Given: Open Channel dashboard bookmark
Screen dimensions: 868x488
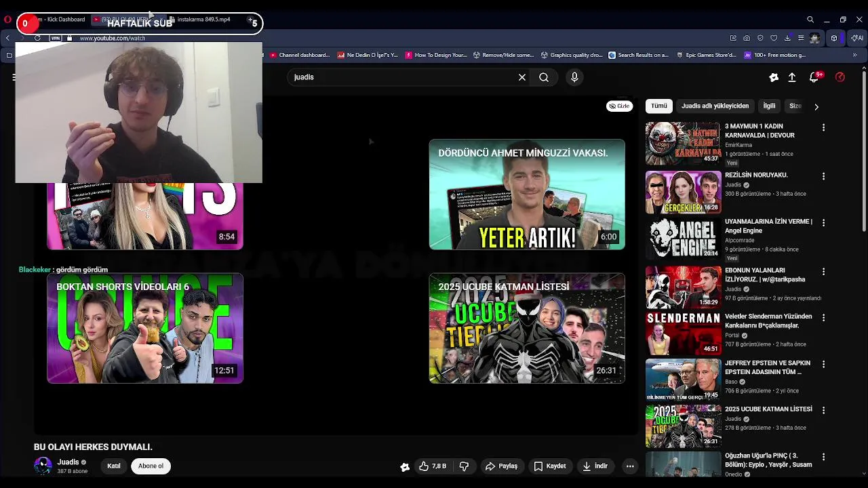Looking at the screenshot, I should click(x=299, y=55).
